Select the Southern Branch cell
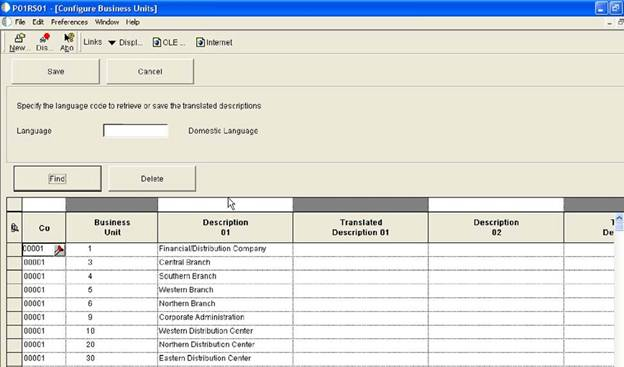 pos(225,276)
